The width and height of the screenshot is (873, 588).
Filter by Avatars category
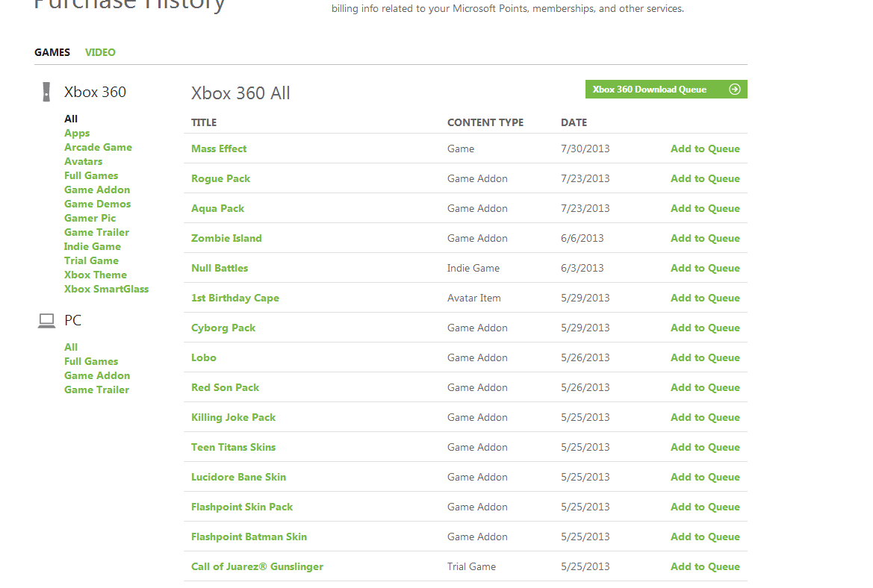tap(84, 161)
